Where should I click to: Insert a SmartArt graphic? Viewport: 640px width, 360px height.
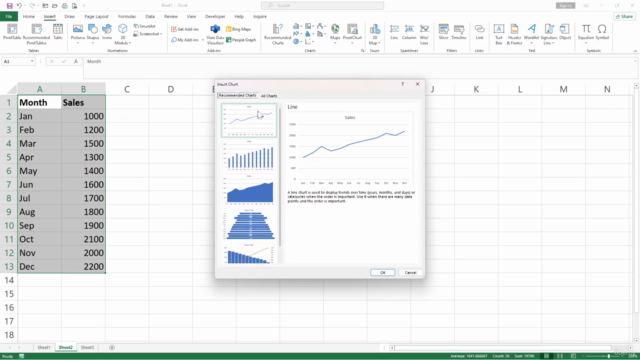click(145, 26)
